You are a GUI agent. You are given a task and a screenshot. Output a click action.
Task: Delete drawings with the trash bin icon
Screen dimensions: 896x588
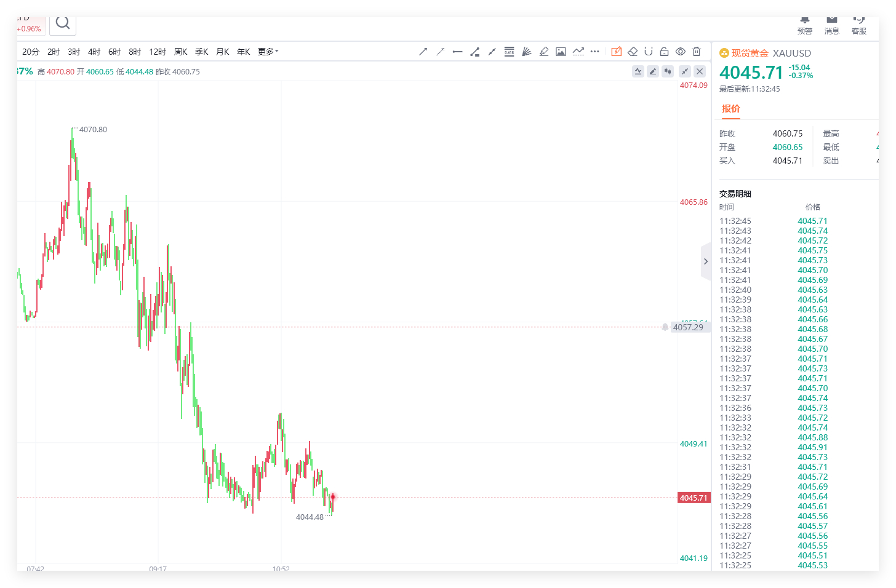(x=696, y=52)
